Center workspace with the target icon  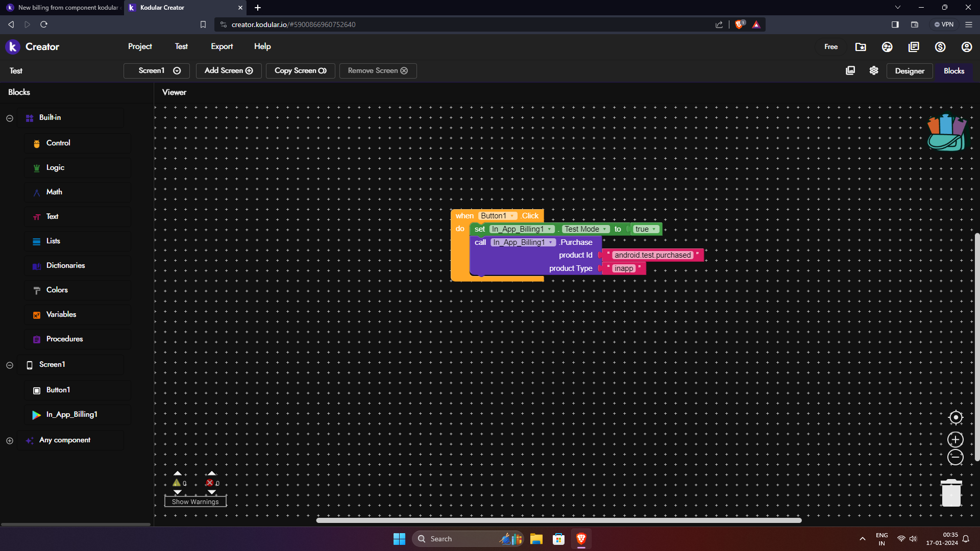(x=955, y=417)
